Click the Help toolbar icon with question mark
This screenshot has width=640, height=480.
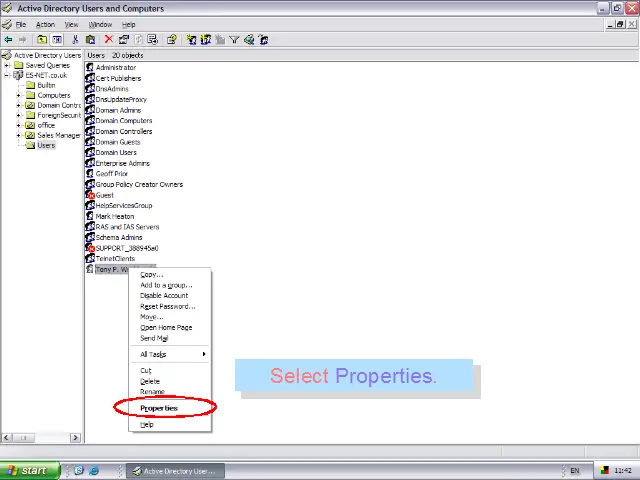pyautogui.click(x=171, y=40)
